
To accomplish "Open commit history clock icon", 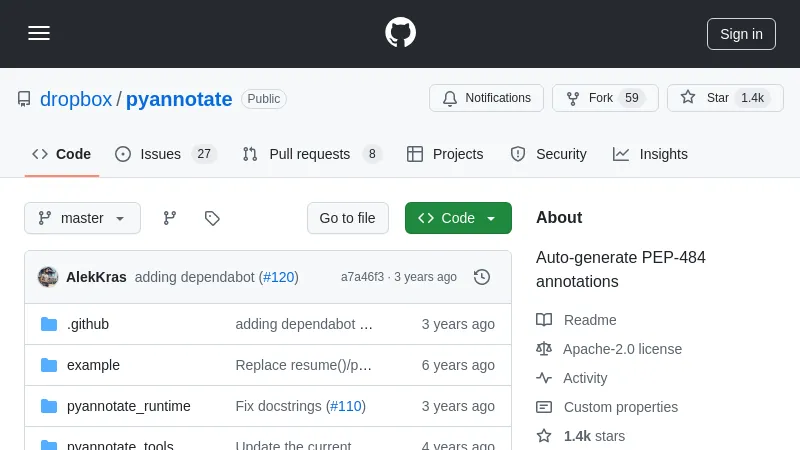I will click(x=482, y=277).
